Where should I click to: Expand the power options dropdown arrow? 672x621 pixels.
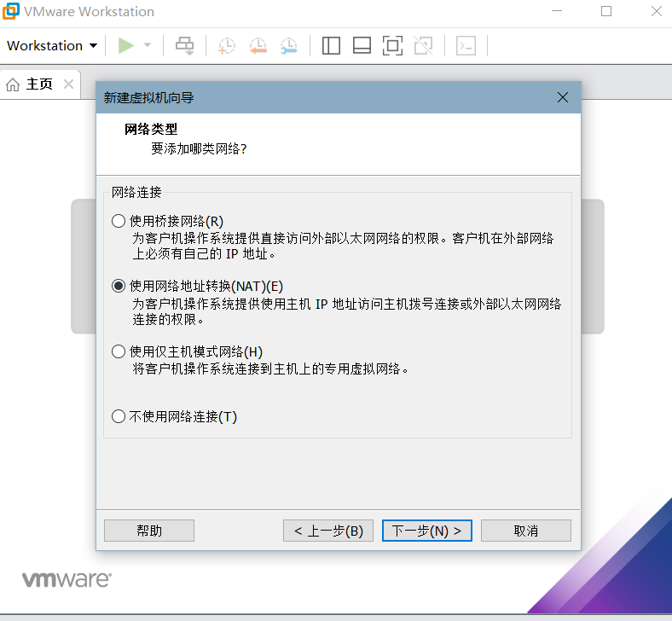click(148, 45)
